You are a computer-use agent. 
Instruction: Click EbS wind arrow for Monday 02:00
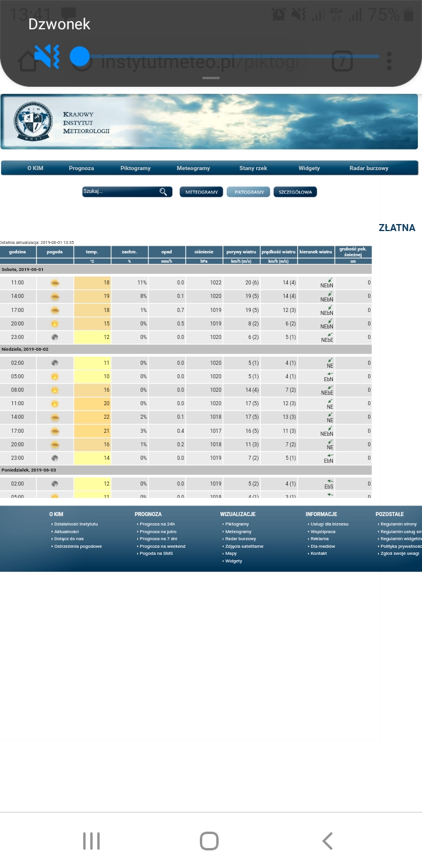(330, 481)
